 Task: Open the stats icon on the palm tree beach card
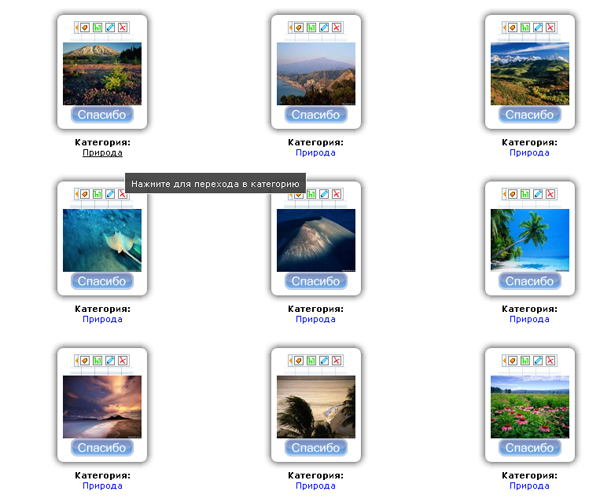pyautogui.click(x=525, y=194)
